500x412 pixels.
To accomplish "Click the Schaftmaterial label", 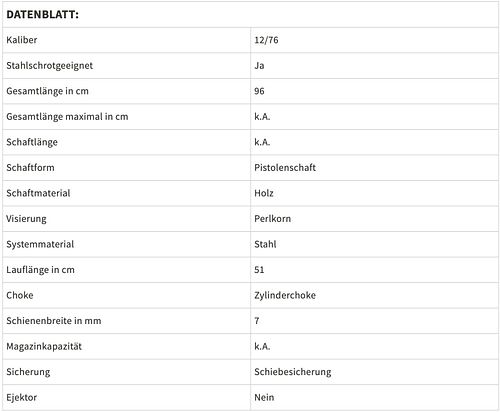I will [x=38, y=193].
